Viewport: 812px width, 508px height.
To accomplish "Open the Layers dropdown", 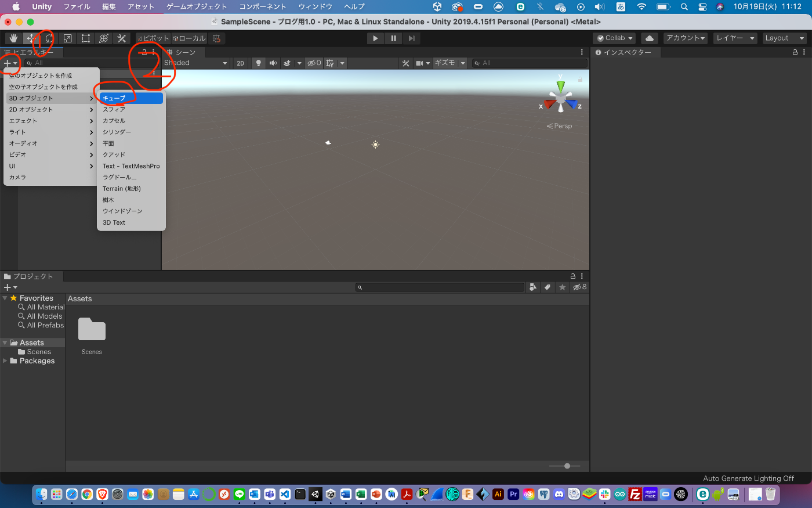I will (x=735, y=38).
